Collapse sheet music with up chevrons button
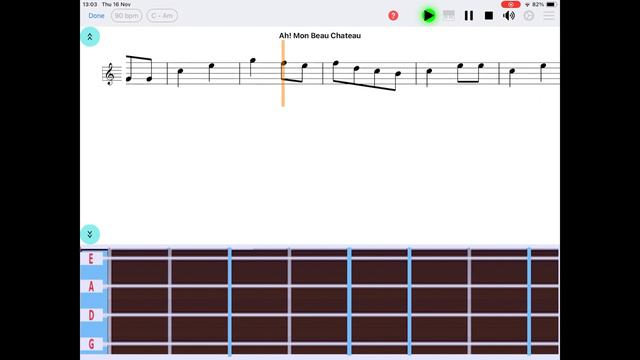640x360 pixels. (90, 37)
